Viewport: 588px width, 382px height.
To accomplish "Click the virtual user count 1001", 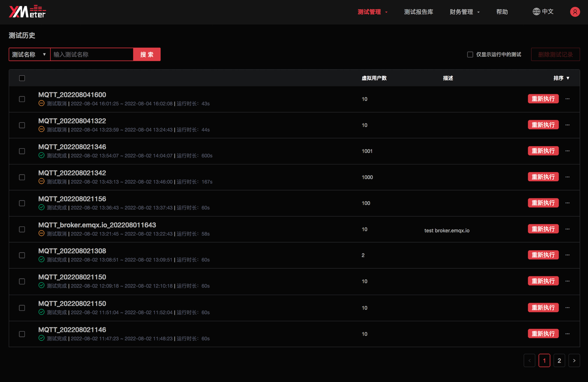I will point(367,151).
